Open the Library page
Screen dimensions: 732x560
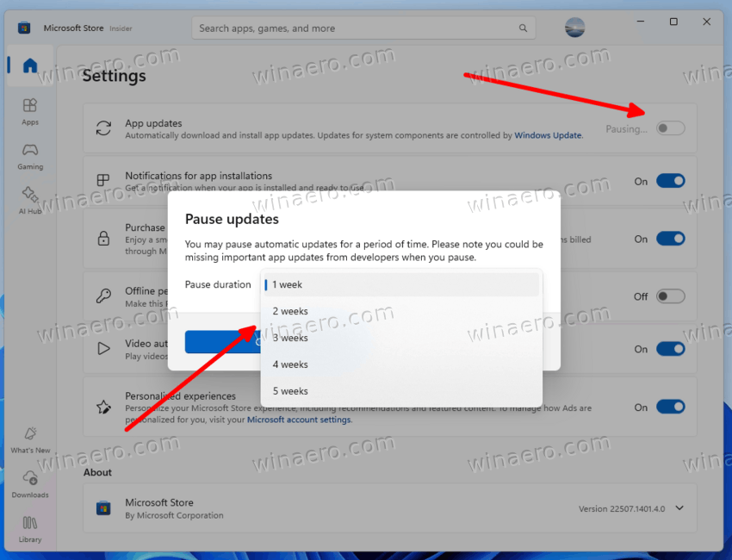30,530
